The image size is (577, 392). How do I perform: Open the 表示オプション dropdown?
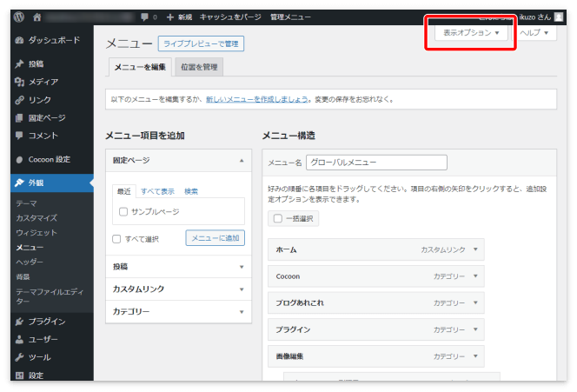click(x=471, y=32)
